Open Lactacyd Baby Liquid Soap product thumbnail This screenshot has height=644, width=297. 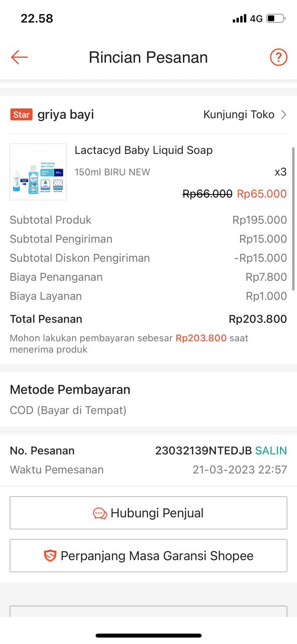click(x=38, y=172)
